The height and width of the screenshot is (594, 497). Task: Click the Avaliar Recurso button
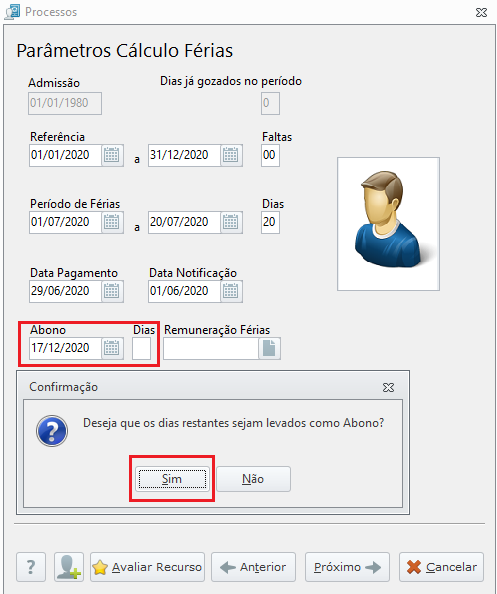point(147,567)
